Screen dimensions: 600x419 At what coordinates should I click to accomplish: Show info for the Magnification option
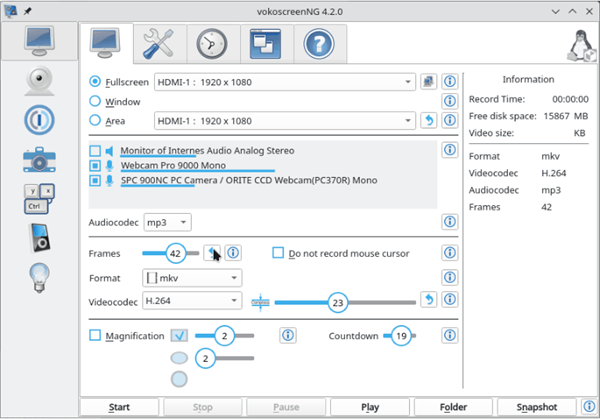(x=286, y=336)
